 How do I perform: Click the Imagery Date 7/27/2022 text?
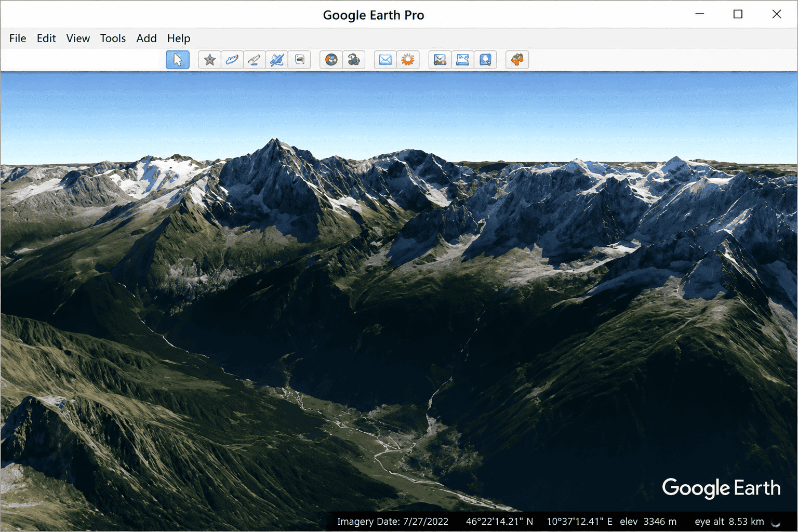[393, 522]
